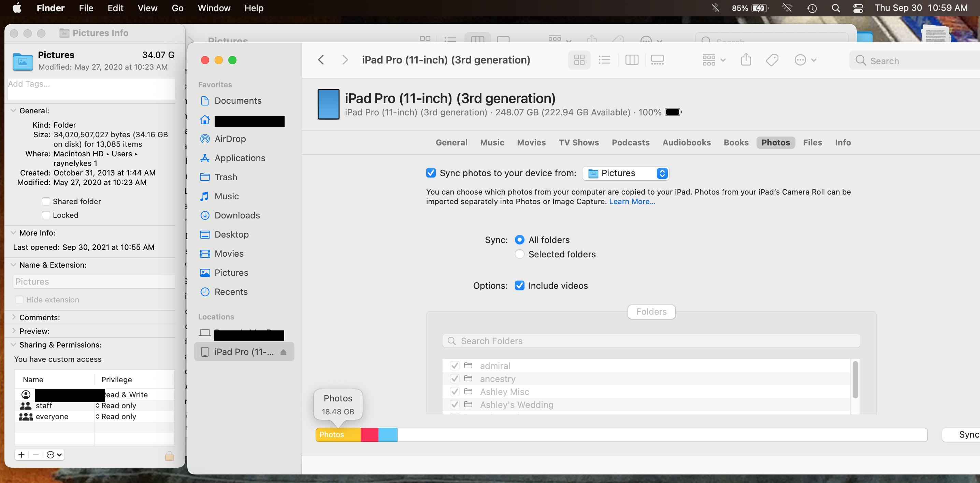Click the lock icon in Pictures Info
Viewport: 980px width, 483px height.
click(169, 456)
